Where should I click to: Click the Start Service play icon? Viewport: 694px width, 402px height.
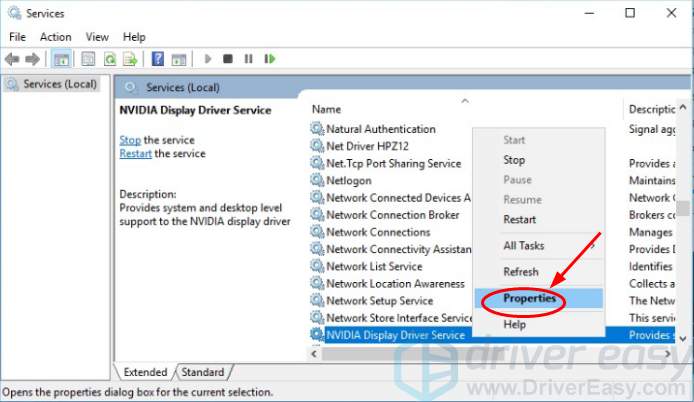tap(208, 59)
